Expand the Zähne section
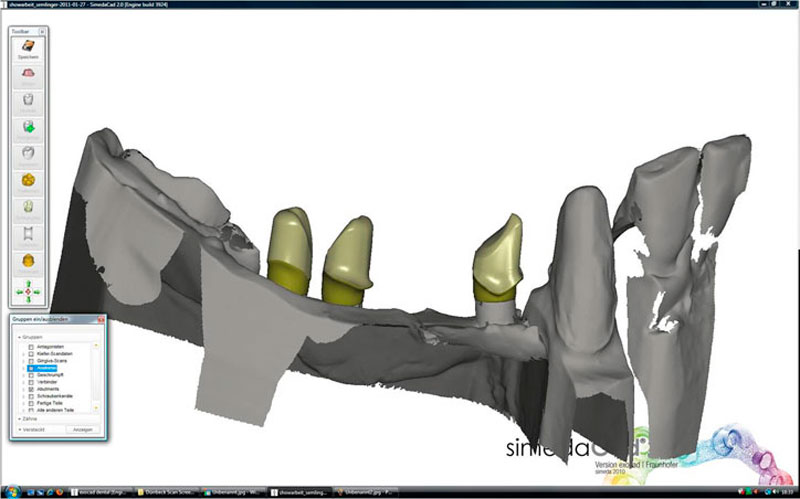This screenshot has width=800, height=499. [x=18, y=419]
